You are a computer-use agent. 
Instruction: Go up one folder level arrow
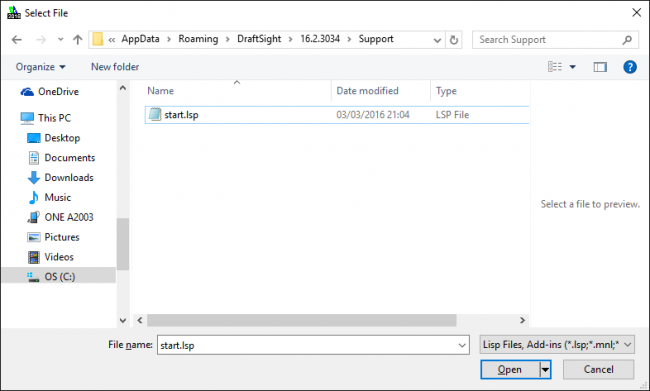(x=78, y=40)
